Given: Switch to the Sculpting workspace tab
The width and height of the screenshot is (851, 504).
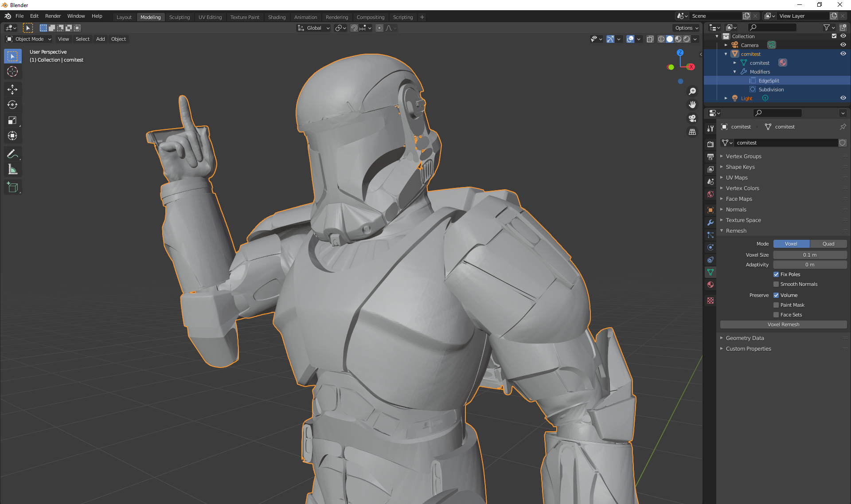Looking at the screenshot, I should 179,17.
